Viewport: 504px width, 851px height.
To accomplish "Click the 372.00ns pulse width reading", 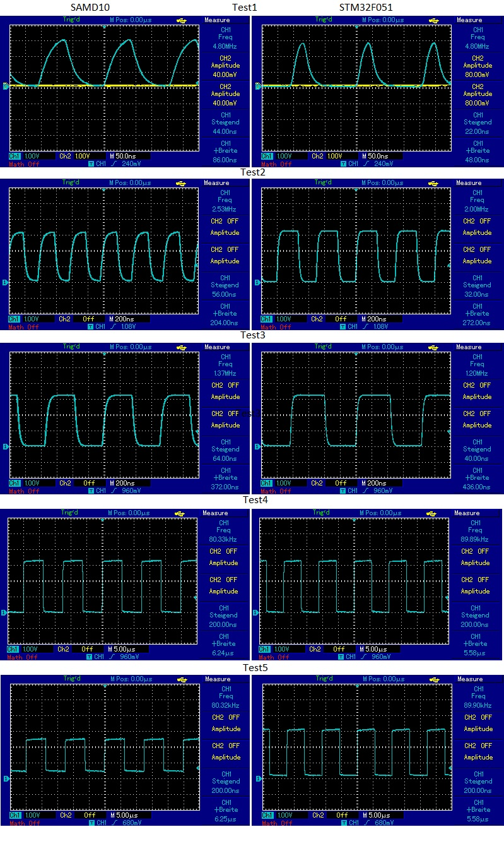I will (x=225, y=487).
